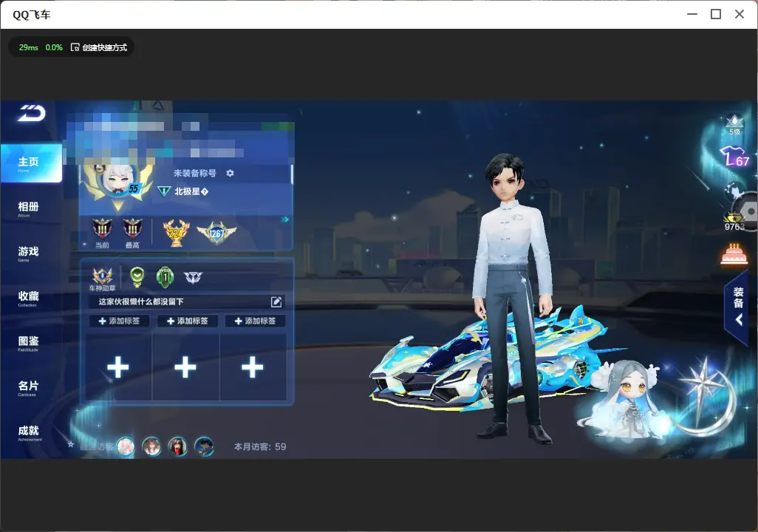Click the rightmost 添加标签 button

click(x=255, y=321)
